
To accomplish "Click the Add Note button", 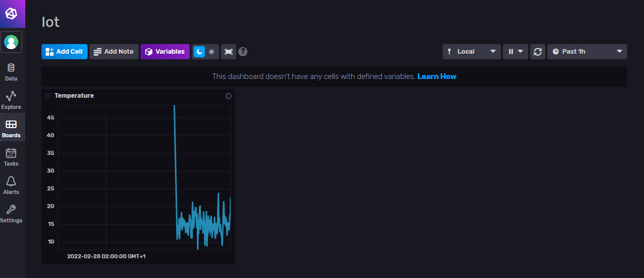I will 114,52.
